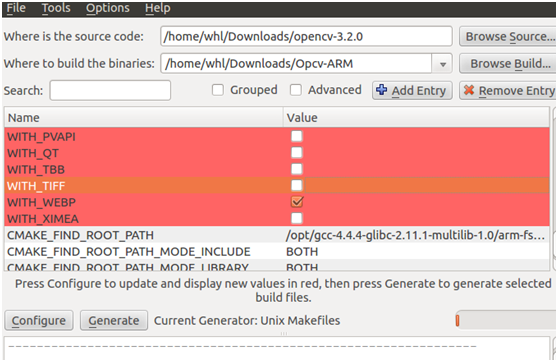The height and width of the screenshot is (363, 559).
Task: Click the Browse Build button
Action: (508, 63)
